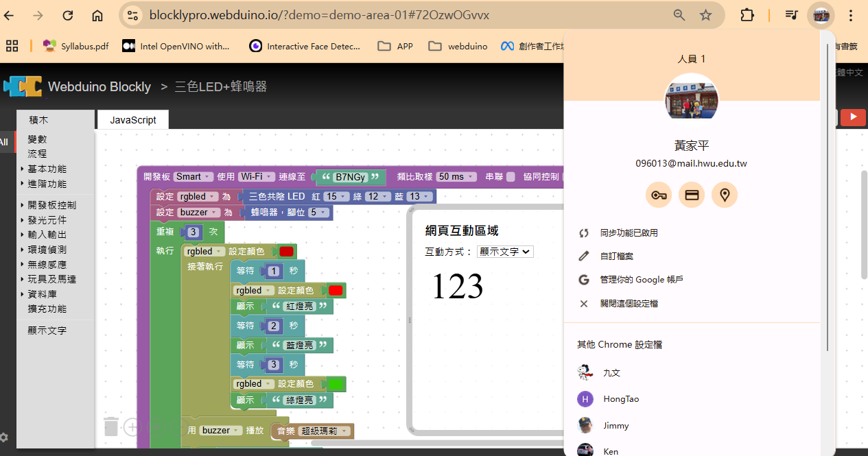Open the Smart board type dropdown
This screenshot has height=456, width=868.
coord(193,177)
